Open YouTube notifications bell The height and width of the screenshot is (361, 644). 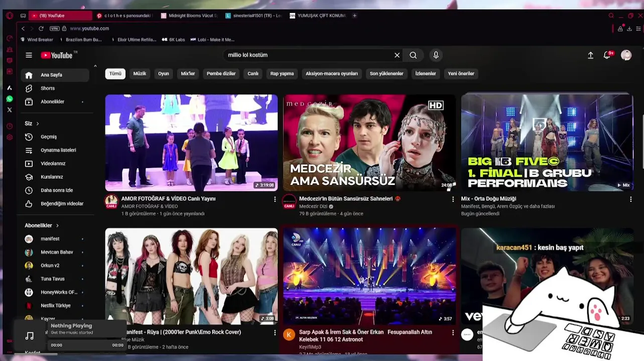607,55
